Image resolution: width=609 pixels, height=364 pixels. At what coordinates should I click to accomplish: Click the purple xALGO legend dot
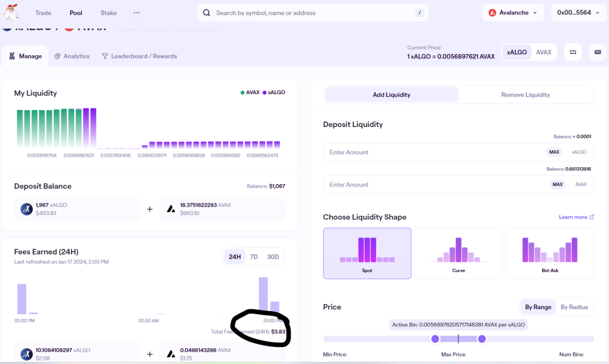(x=264, y=92)
